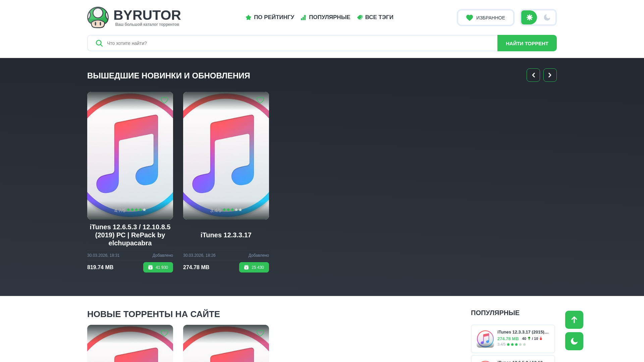Click the 25 430 download button
Image resolution: width=644 pixels, height=362 pixels.
pyautogui.click(x=254, y=267)
